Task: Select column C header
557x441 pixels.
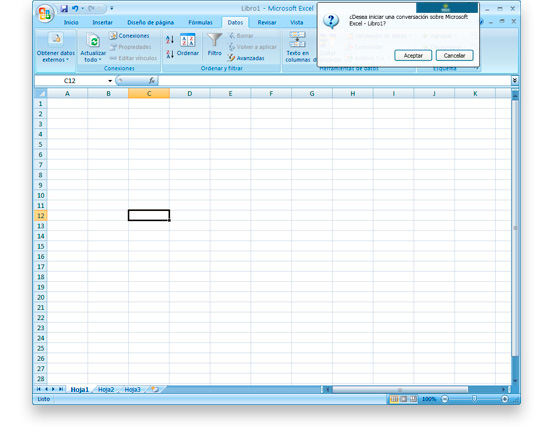Action: point(149,93)
